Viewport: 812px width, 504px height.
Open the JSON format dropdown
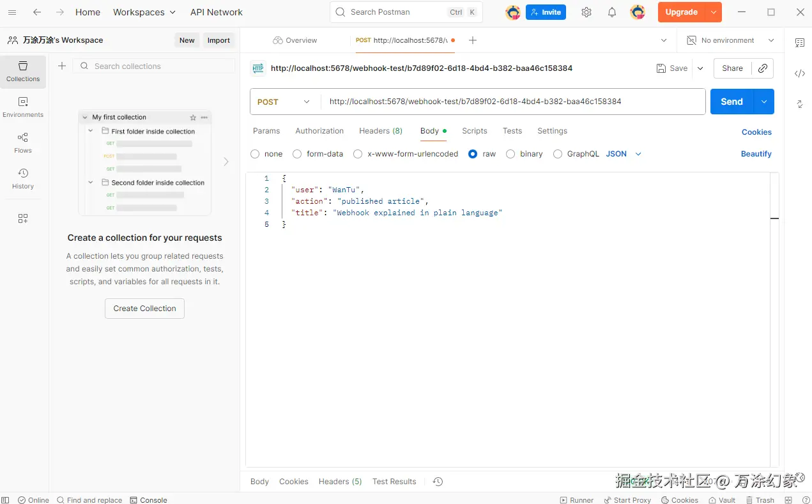[x=624, y=154]
